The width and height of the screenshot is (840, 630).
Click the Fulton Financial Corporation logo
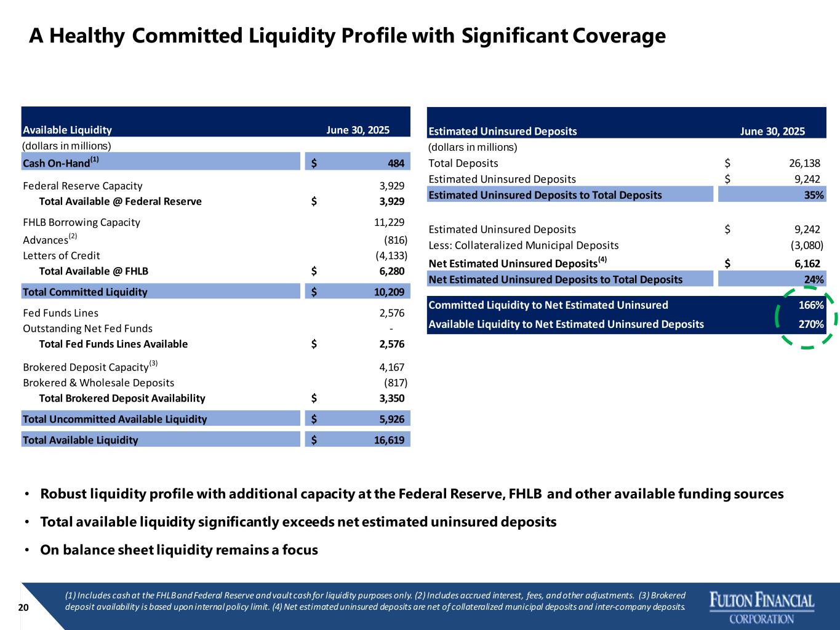coord(762,608)
